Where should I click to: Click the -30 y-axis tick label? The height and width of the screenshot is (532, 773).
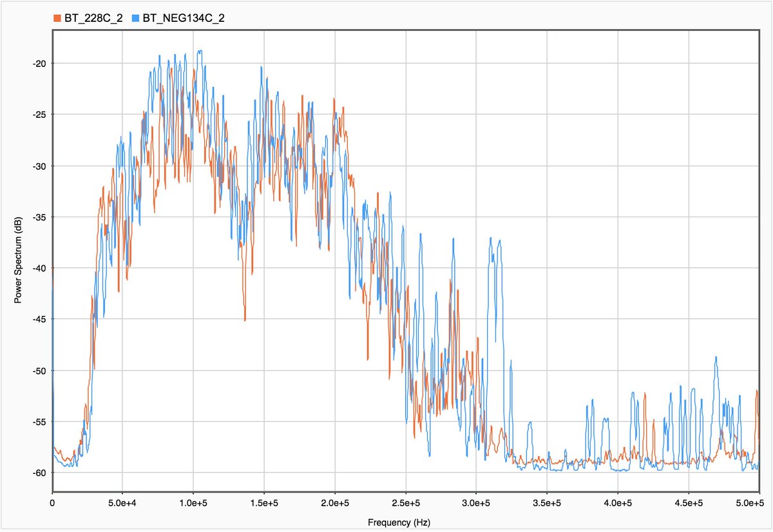(39, 166)
